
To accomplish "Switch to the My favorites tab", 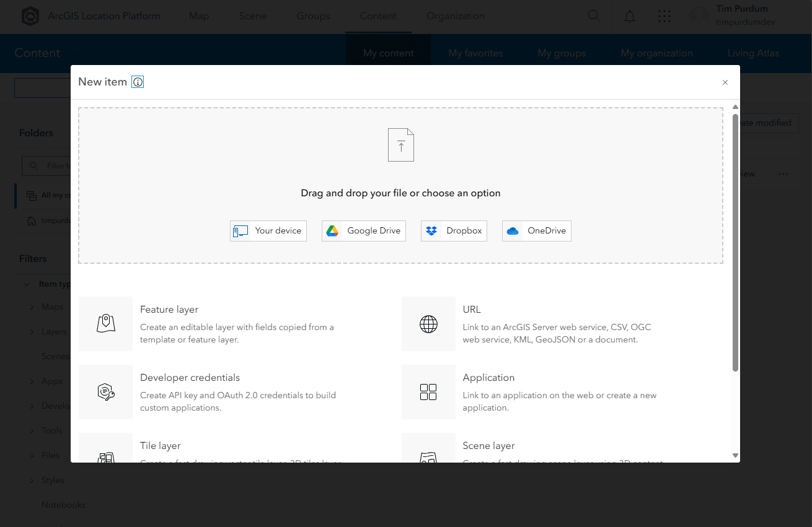I will click(476, 53).
